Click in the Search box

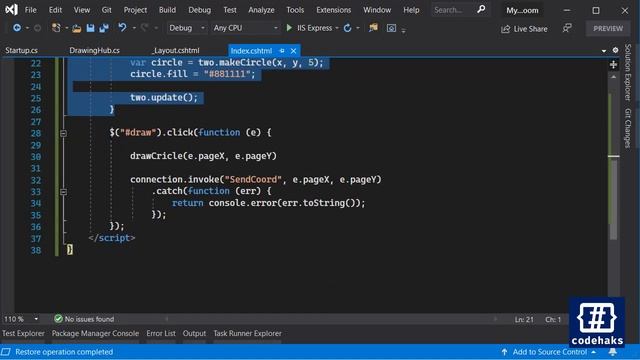(454, 10)
